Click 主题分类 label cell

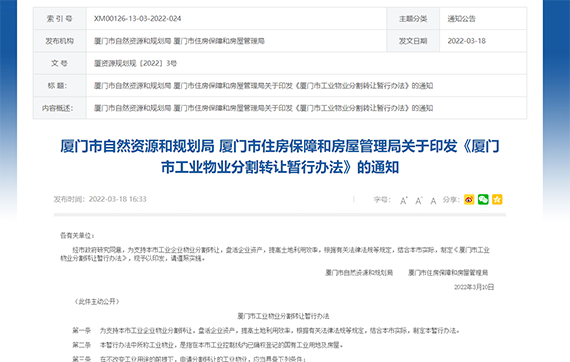413,19
